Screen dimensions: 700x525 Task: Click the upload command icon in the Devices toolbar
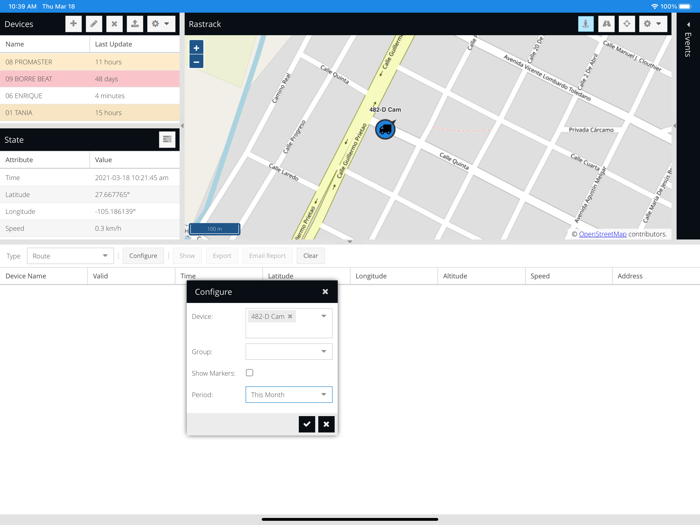tap(135, 24)
